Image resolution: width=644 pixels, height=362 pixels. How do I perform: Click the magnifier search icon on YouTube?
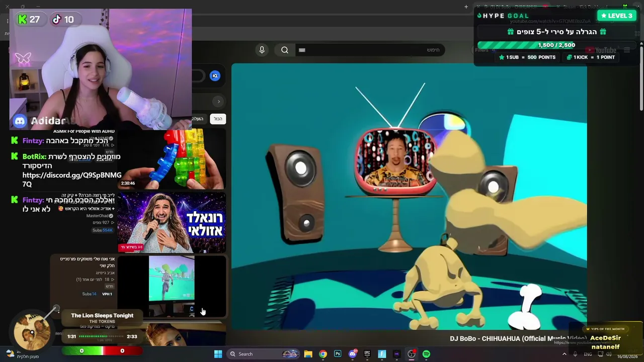tap(285, 50)
